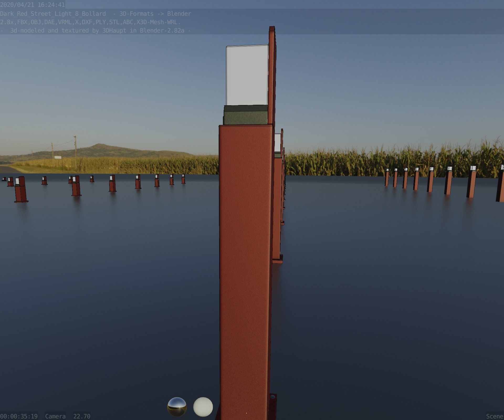Click the grey lamp base on the front bollard
504x420 pixels.
[x=245, y=115]
